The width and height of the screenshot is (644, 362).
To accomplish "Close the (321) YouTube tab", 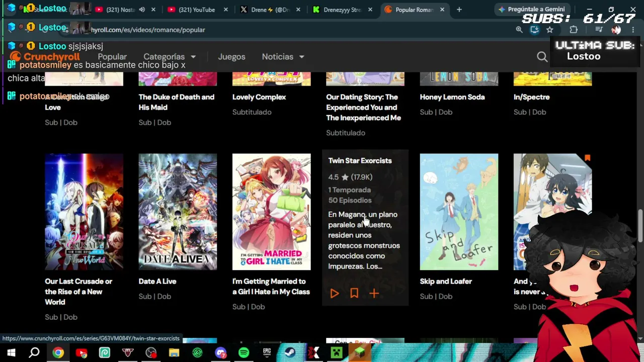I will pyautogui.click(x=226, y=10).
